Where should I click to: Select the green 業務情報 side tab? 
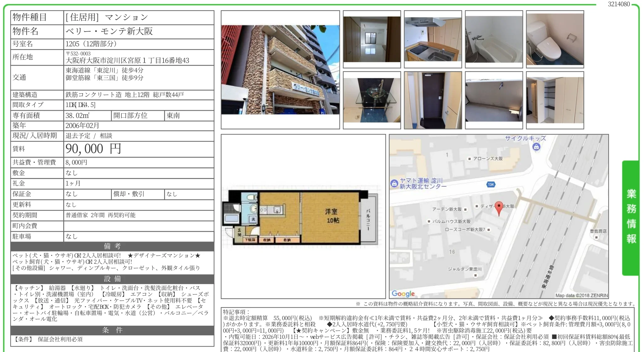pyautogui.click(x=631, y=218)
